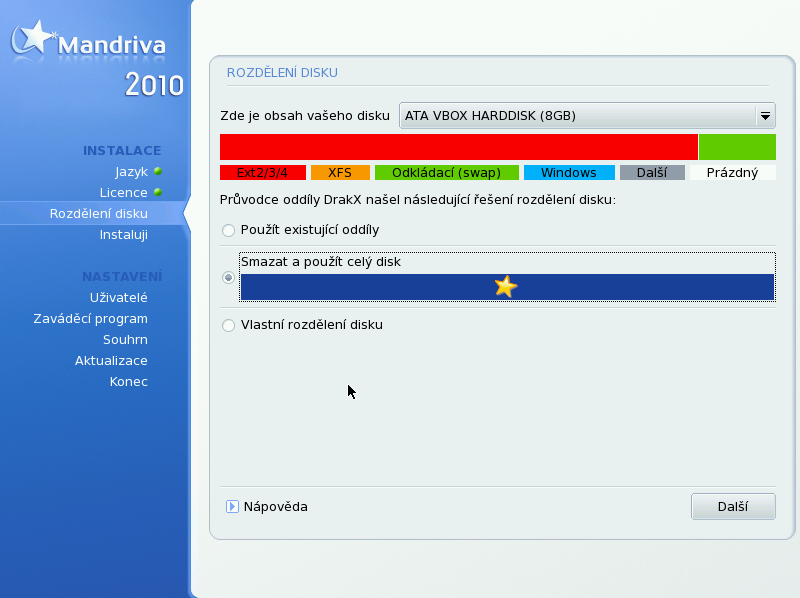
Task: Click the red partition in disk bar
Action: (x=459, y=147)
